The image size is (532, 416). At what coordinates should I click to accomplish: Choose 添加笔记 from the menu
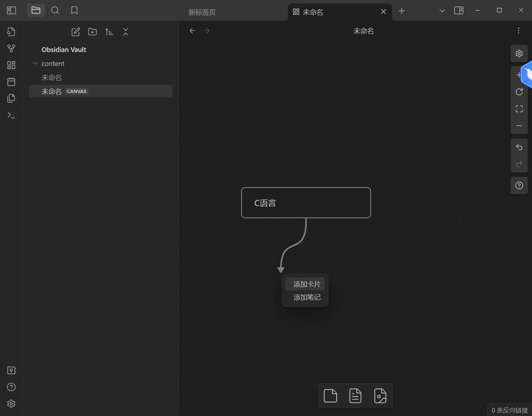pyautogui.click(x=305, y=297)
